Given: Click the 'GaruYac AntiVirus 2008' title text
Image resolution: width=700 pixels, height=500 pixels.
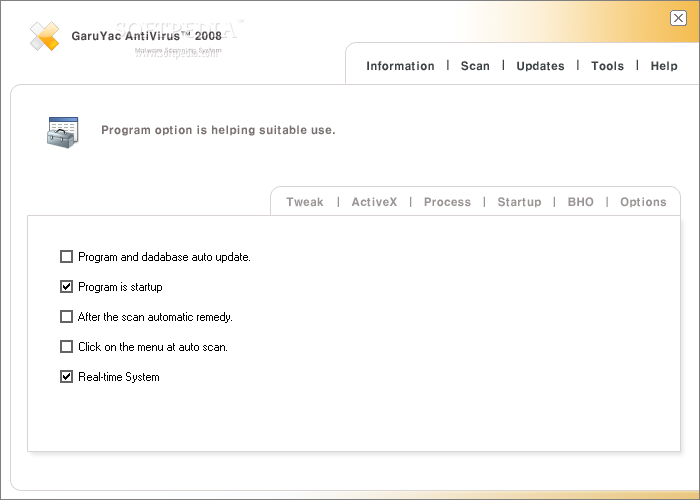Looking at the screenshot, I should (x=146, y=36).
